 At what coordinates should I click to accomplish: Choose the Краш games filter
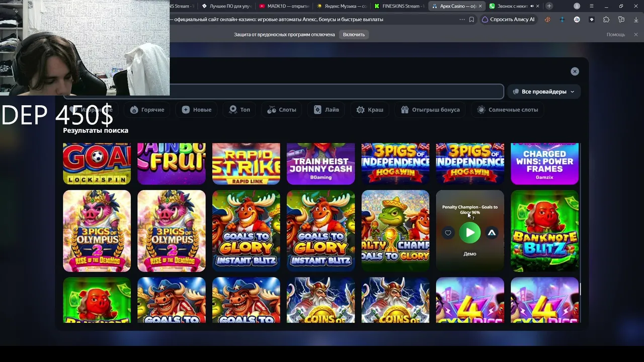coord(370,110)
